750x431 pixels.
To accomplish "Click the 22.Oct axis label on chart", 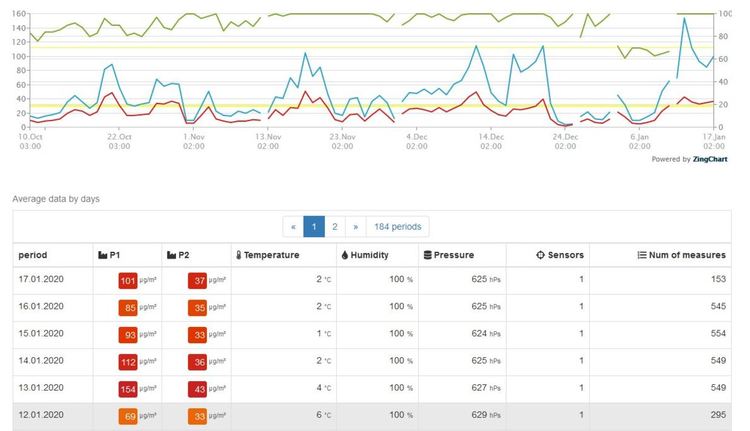I will point(119,142).
